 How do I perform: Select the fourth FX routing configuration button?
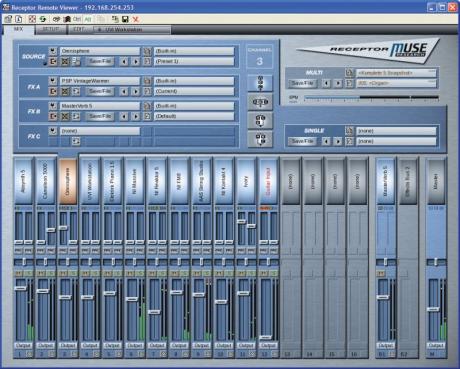[x=260, y=139]
